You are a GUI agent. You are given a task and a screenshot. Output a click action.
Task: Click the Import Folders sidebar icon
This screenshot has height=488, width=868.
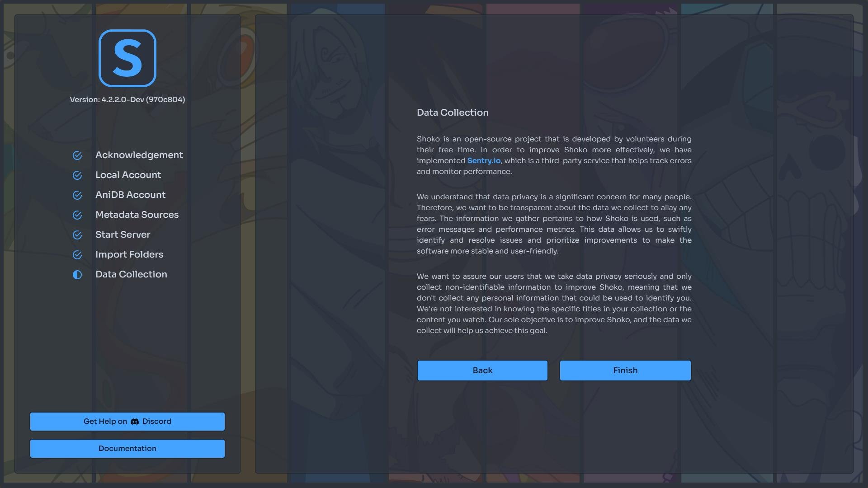coord(76,255)
